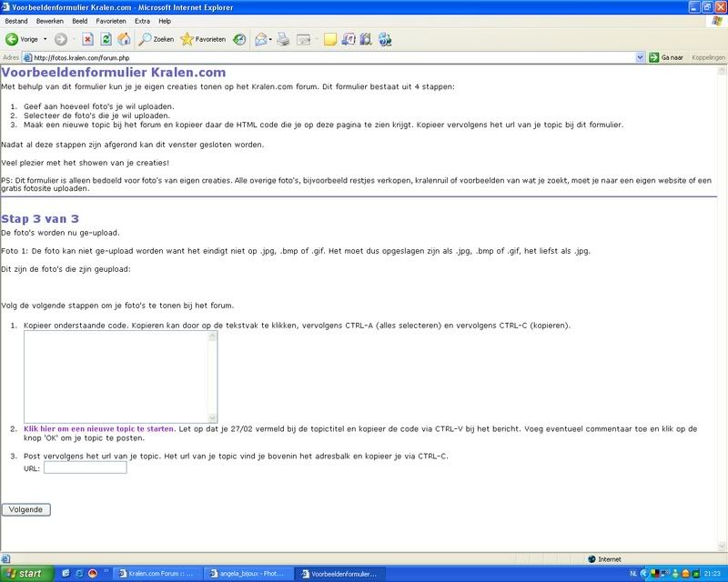The height and width of the screenshot is (582, 728).
Task: Open the Mail envelope toolbar icon
Action: click(260, 39)
